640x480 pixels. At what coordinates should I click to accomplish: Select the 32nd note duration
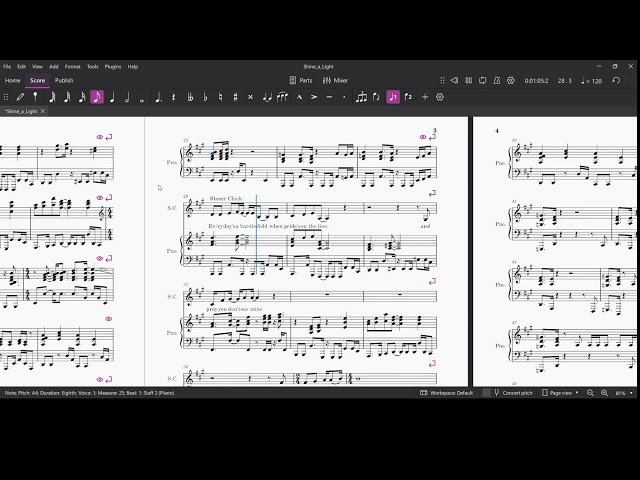pos(67,97)
